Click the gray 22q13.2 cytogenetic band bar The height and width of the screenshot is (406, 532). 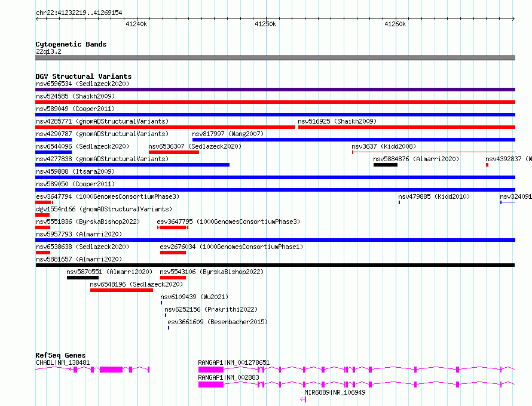tap(275, 58)
